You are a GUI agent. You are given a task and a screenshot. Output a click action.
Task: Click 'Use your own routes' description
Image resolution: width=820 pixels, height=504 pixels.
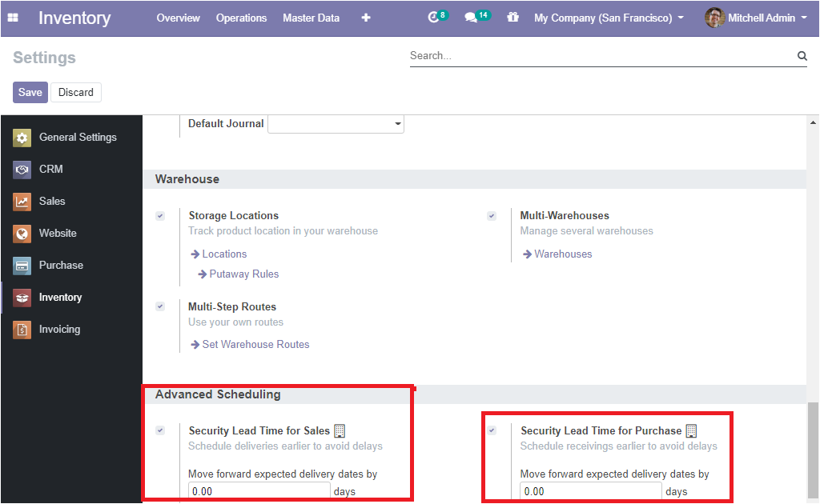point(236,322)
